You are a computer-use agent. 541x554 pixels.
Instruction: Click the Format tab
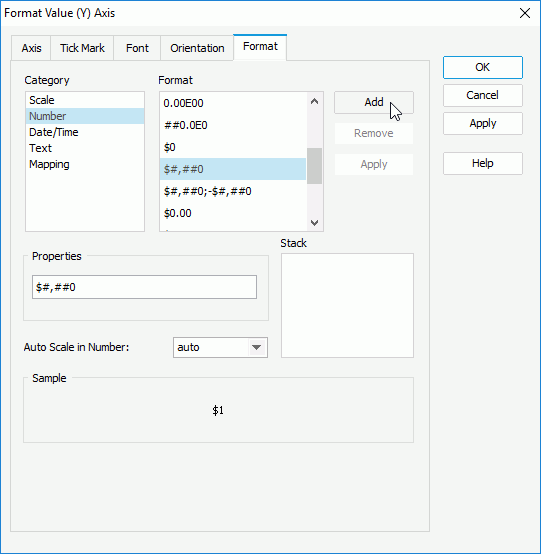pyautogui.click(x=260, y=47)
